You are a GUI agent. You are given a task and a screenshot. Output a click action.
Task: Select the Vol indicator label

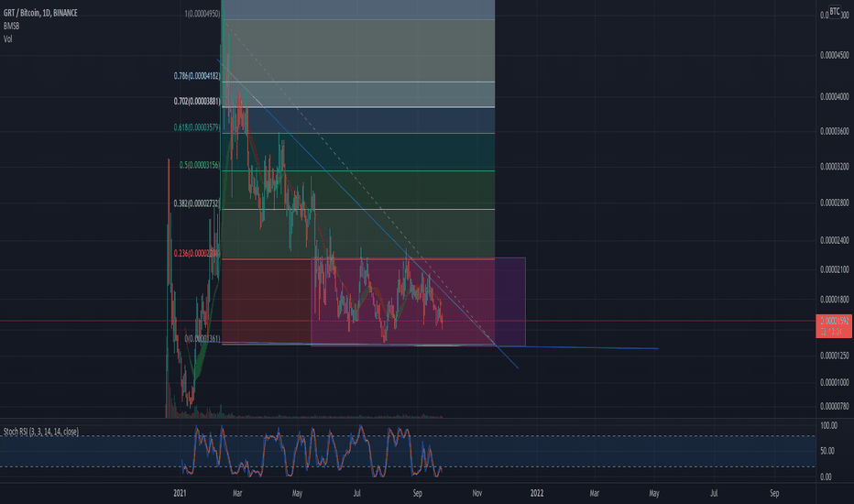pyautogui.click(x=7, y=38)
